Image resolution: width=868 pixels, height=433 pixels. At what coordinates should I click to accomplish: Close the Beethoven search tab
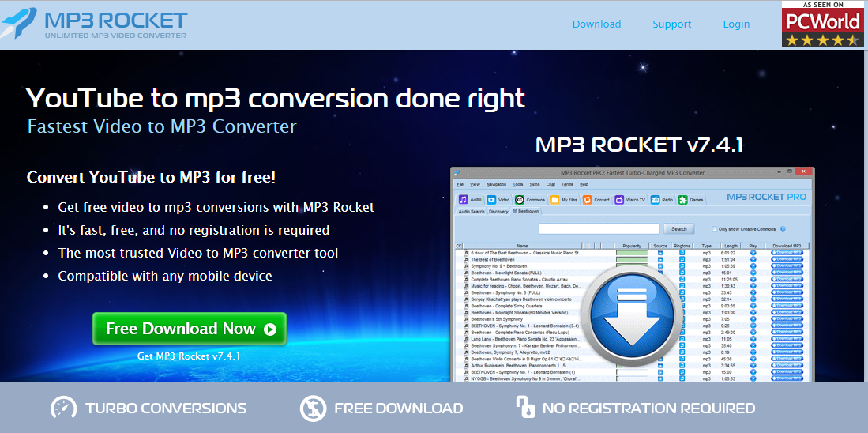click(514, 212)
